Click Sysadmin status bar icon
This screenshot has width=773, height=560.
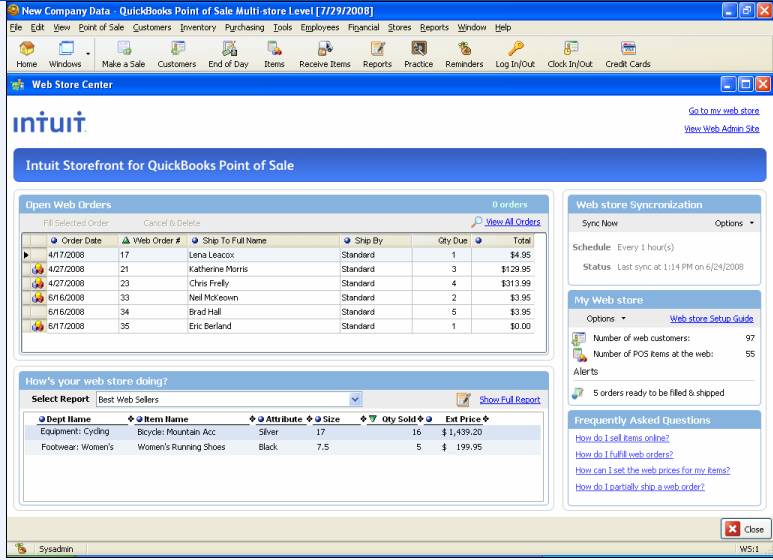click(x=21, y=548)
